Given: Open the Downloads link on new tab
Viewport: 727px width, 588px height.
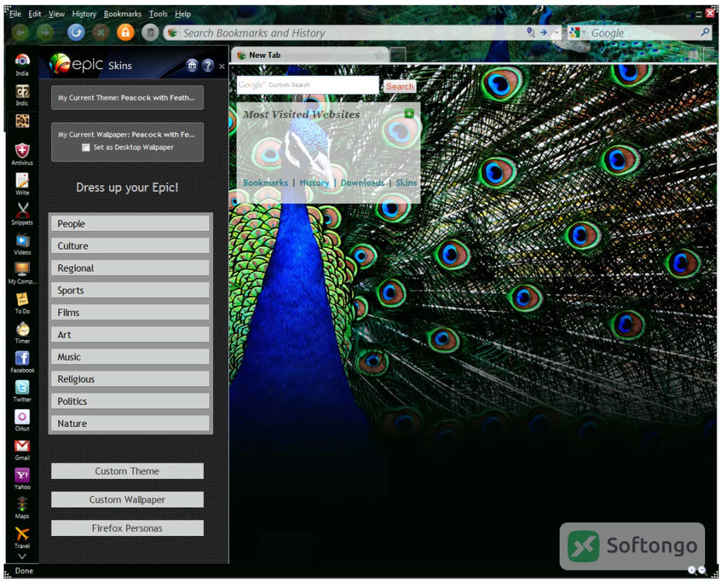Looking at the screenshot, I should 362,183.
